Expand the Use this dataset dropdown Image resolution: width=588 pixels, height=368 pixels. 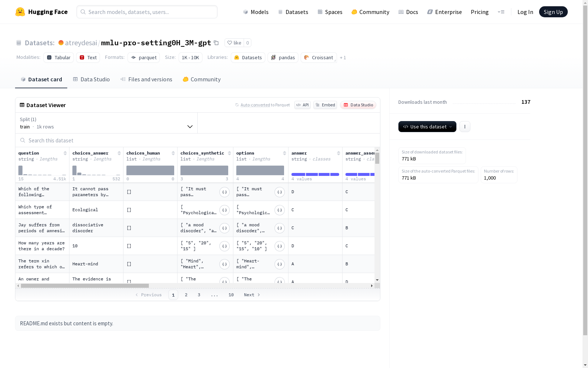click(427, 127)
